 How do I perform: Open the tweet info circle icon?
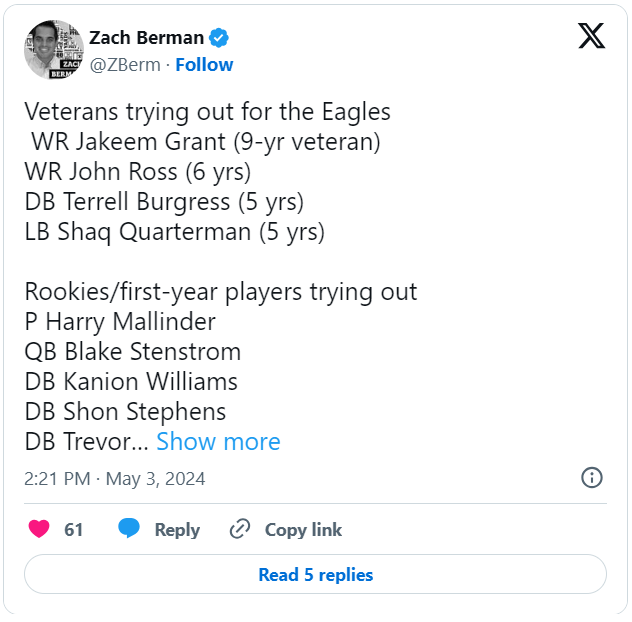coord(591,478)
